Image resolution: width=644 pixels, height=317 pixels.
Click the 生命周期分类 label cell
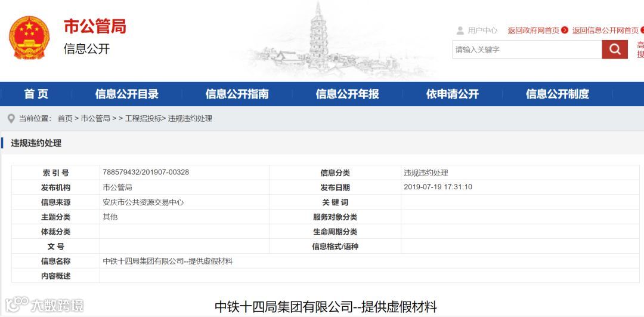pos(335,232)
